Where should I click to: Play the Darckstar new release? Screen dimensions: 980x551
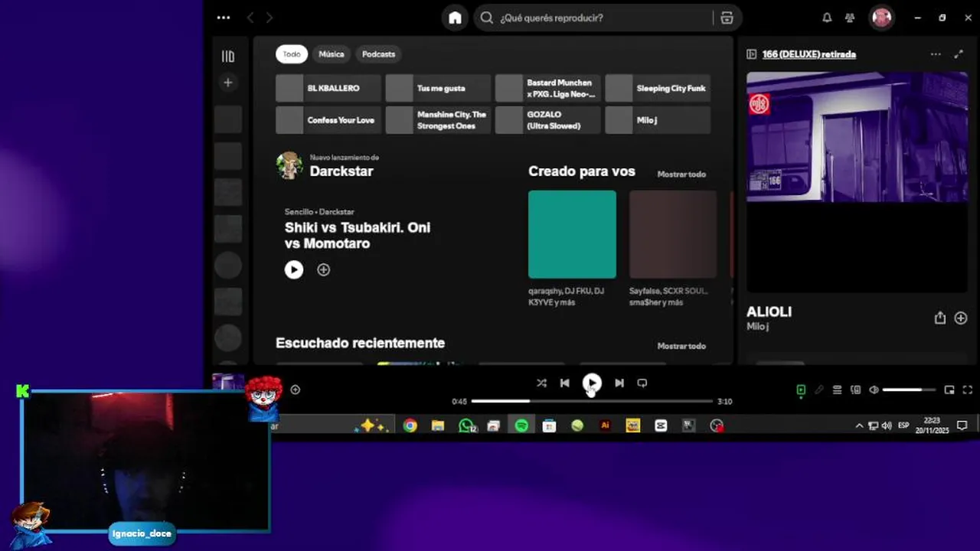(x=294, y=269)
